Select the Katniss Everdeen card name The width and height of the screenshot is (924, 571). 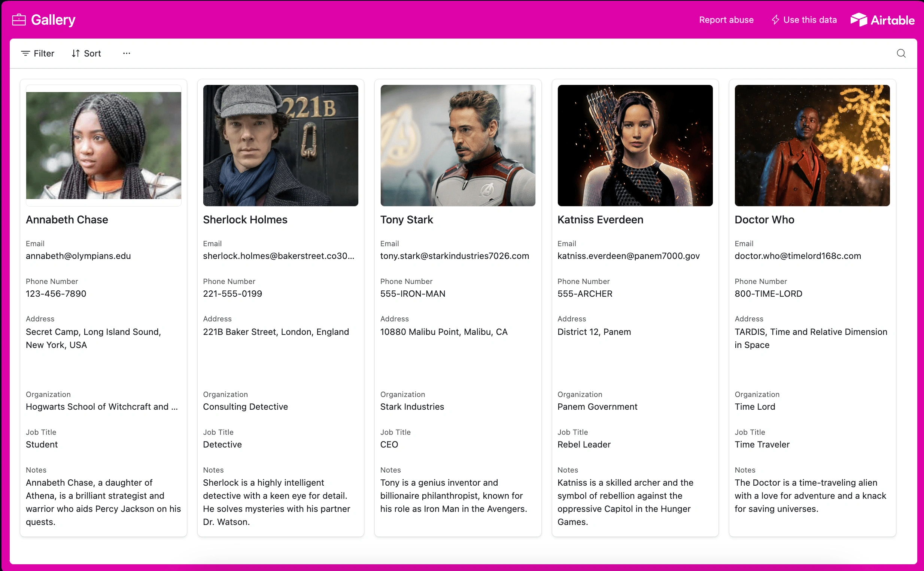pyautogui.click(x=600, y=219)
